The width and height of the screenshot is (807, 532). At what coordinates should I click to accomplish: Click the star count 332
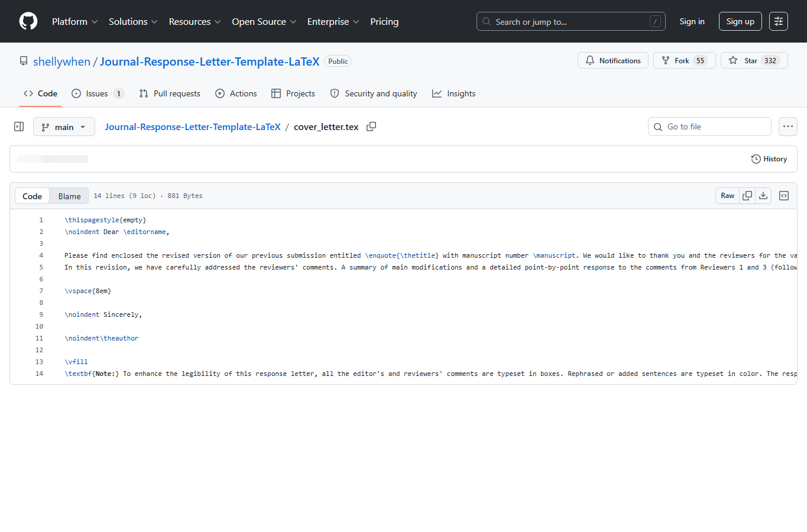(770, 60)
